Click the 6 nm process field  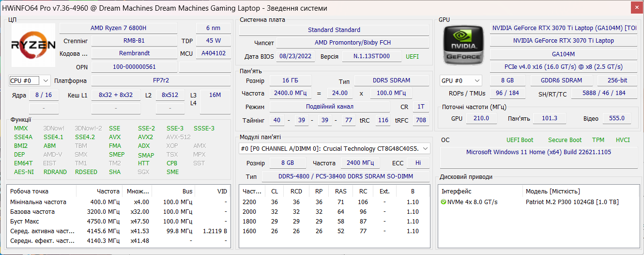[x=213, y=28]
